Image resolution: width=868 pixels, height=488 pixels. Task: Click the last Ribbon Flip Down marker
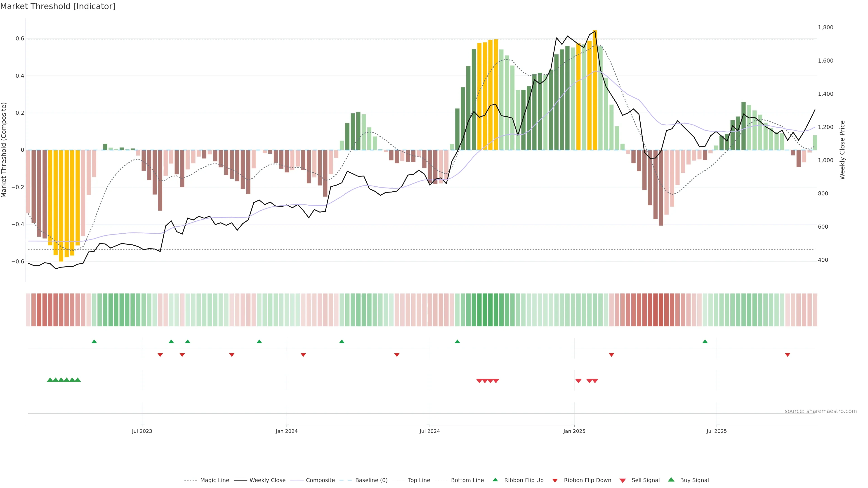coord(788,355)
